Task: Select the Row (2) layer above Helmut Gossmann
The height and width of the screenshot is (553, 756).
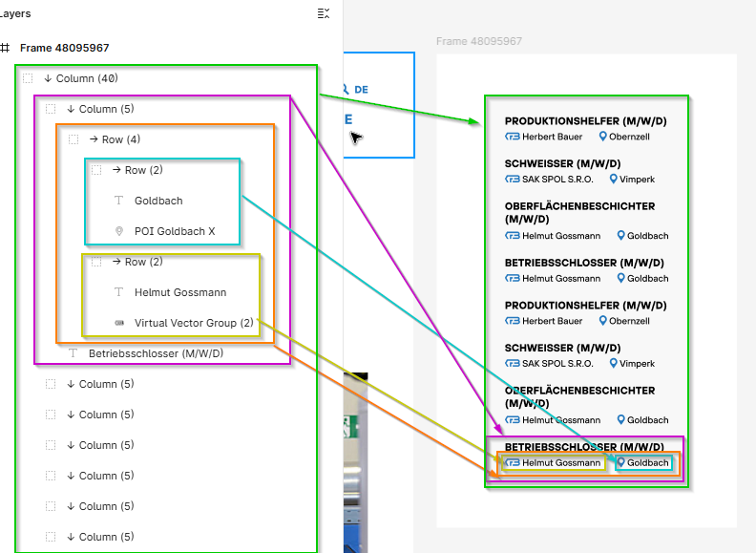Action: click(x=143, y=262)
